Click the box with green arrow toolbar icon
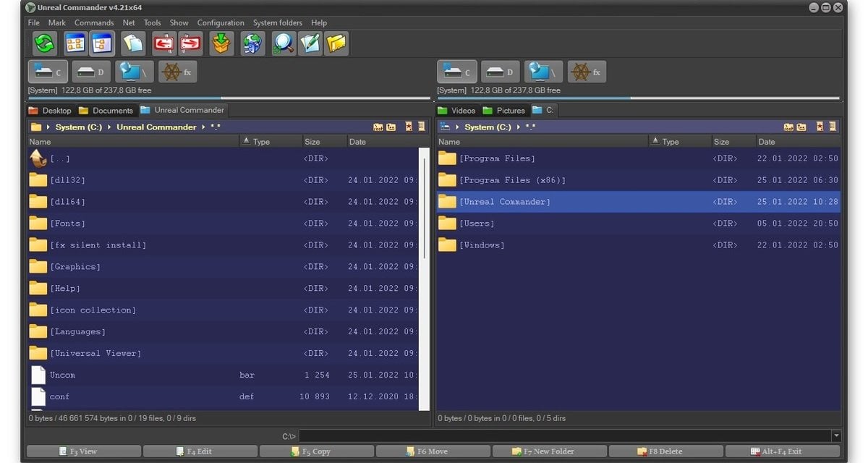This screenshot has height=463, width=868. (221, 43)
